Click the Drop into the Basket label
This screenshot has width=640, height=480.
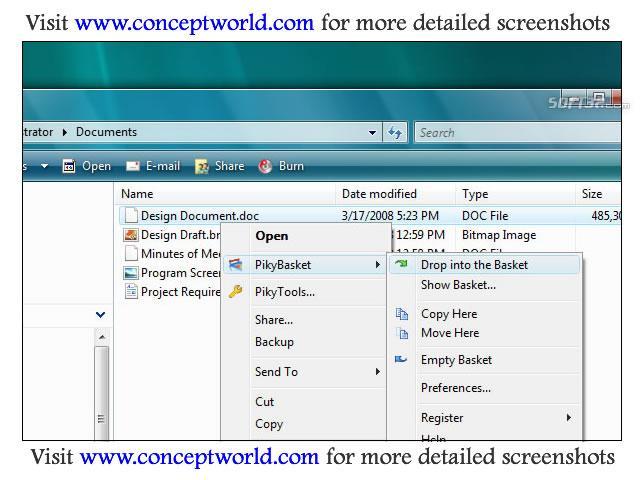(x=474, y=265)
